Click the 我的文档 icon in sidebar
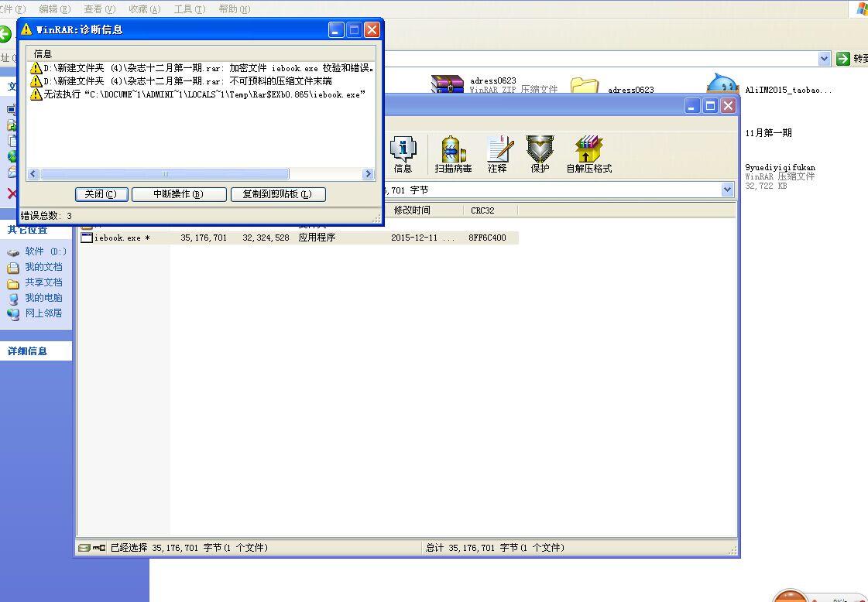Viewport: 868px width, 602px height. [13, 268]
